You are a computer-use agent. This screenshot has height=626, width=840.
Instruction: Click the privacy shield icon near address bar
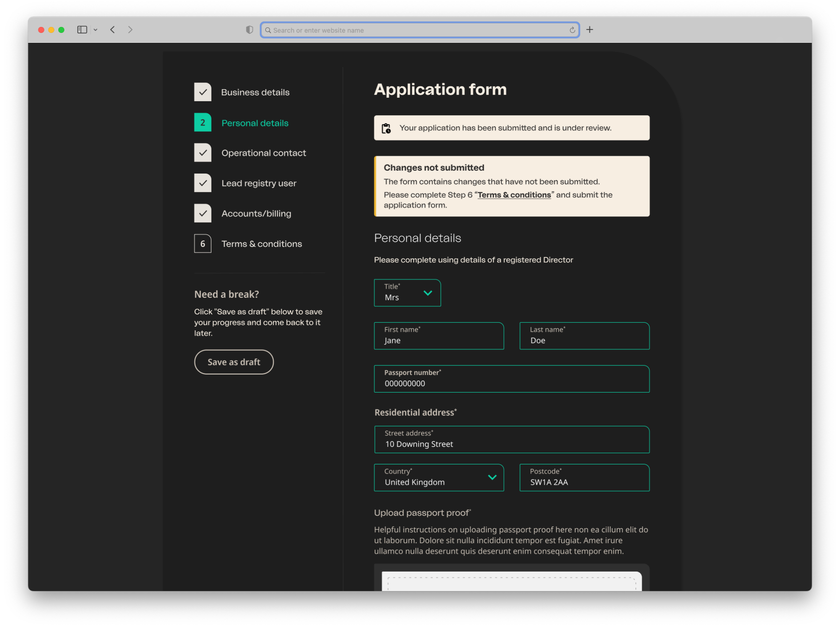tap(249, 30)
